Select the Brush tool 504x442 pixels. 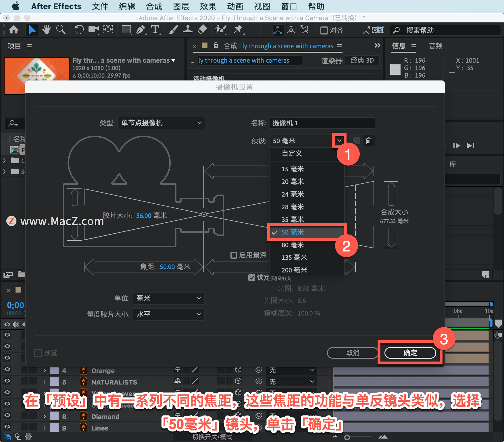[x=173, y=30]
